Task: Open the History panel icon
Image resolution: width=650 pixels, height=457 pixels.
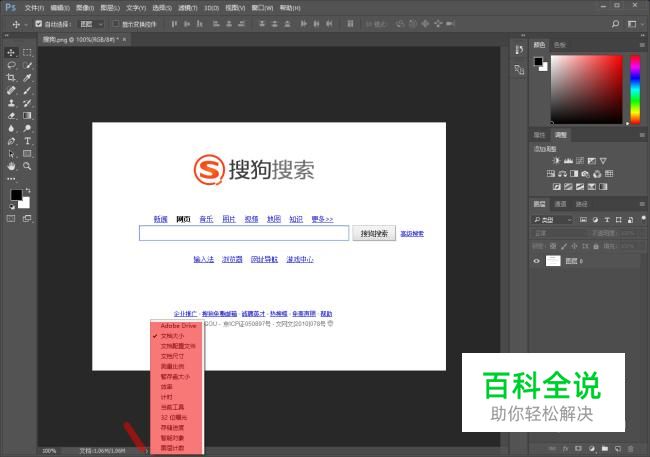Action: (519, 50)
